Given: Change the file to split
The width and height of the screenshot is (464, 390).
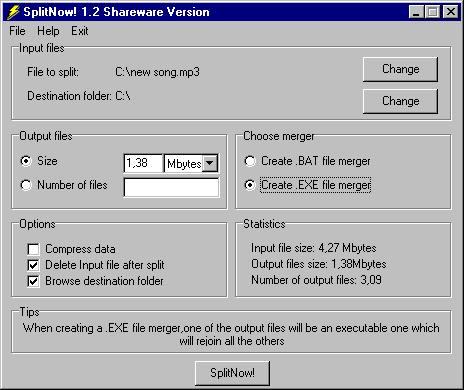Looking at the screenshot, I should point(400,69).
